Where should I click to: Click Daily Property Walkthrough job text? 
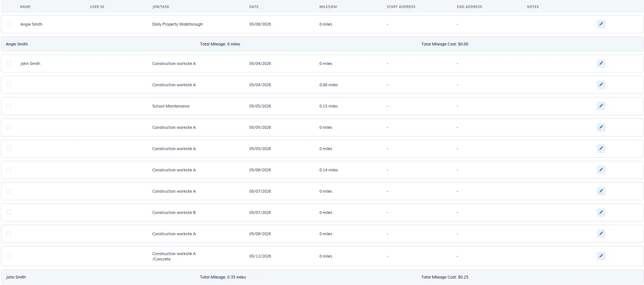(178, 24)
